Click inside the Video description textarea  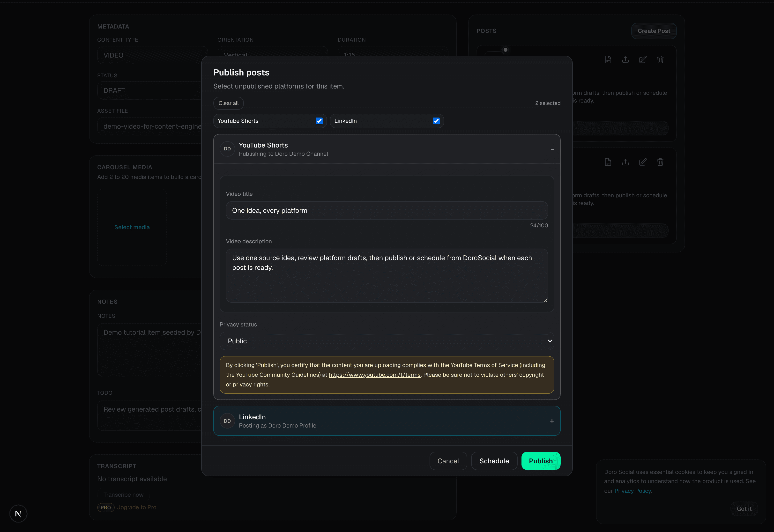pyautogui.click(x=387, y=276)
